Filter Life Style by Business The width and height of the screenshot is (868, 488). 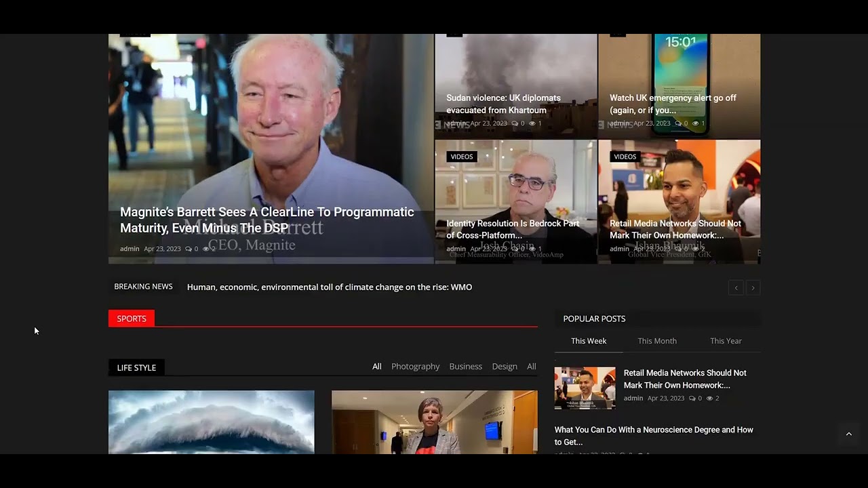coord(465,367)
